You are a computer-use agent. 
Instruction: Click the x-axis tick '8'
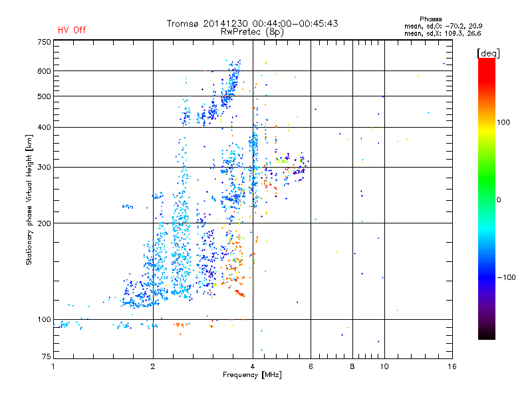point(352,366)
